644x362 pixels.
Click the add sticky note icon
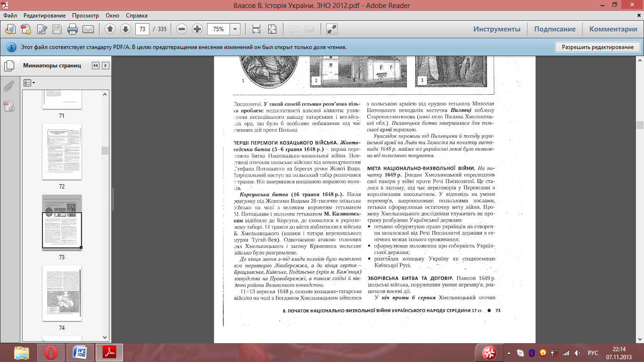tap(294, 29)
